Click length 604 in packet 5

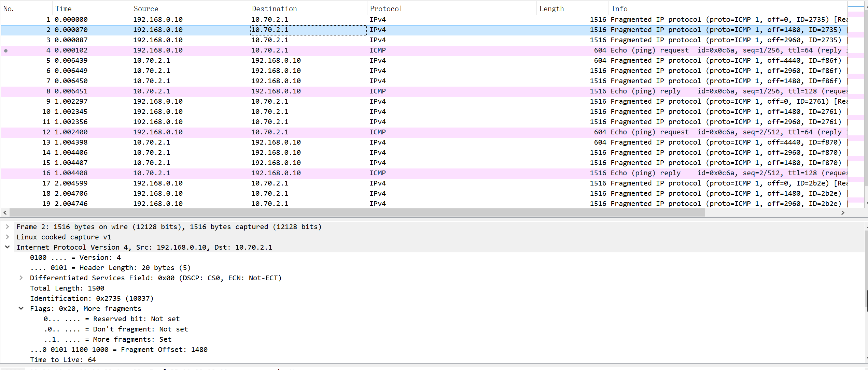[x=600, y=60]
